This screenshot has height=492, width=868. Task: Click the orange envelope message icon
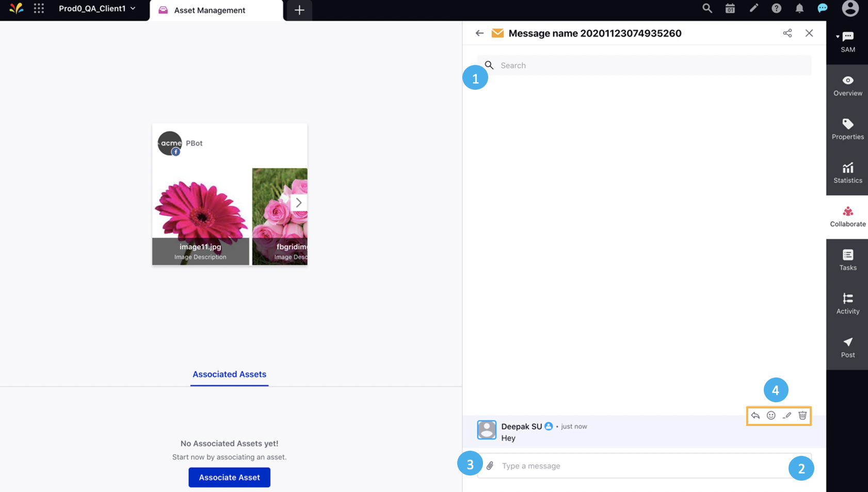pos(497,33)
